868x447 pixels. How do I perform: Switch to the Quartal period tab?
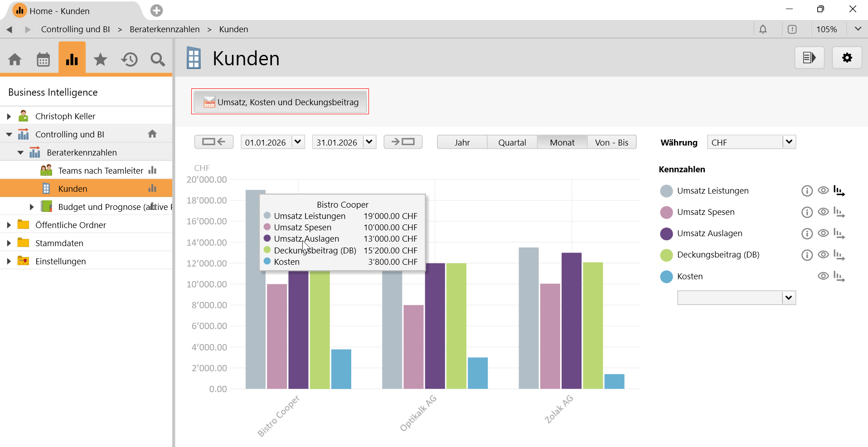click(x=512, y=142)
